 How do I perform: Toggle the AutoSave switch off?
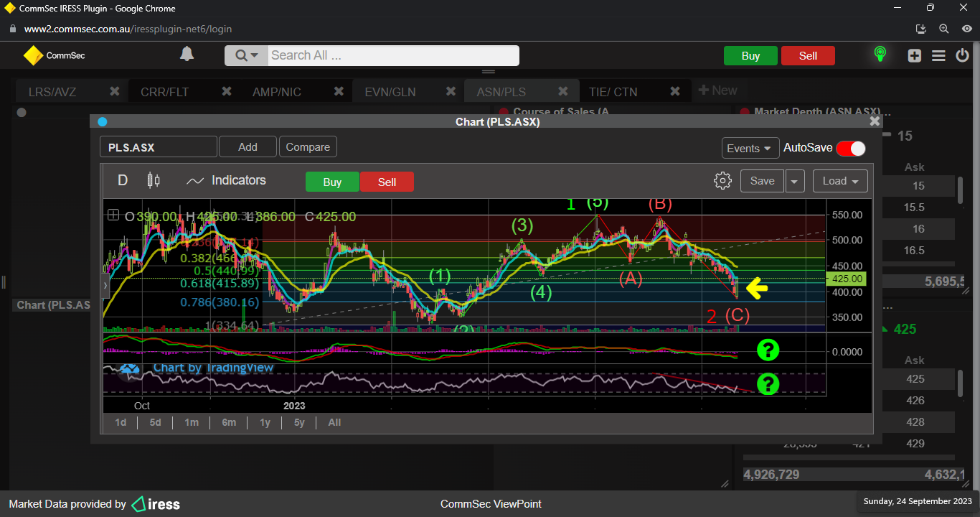pos(851,148)
